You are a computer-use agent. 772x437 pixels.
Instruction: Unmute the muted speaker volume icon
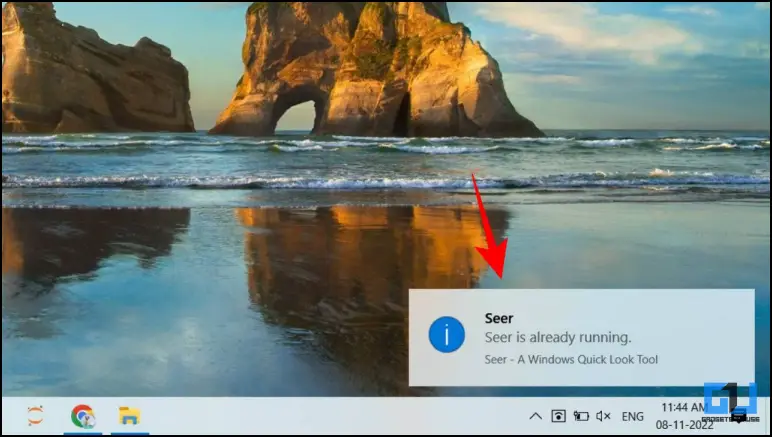pyautogui.click(x=603, y=416)
